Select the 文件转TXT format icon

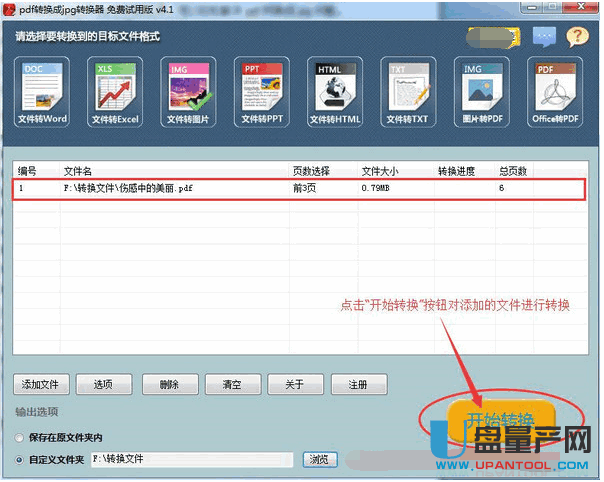(x=409, y=92)
